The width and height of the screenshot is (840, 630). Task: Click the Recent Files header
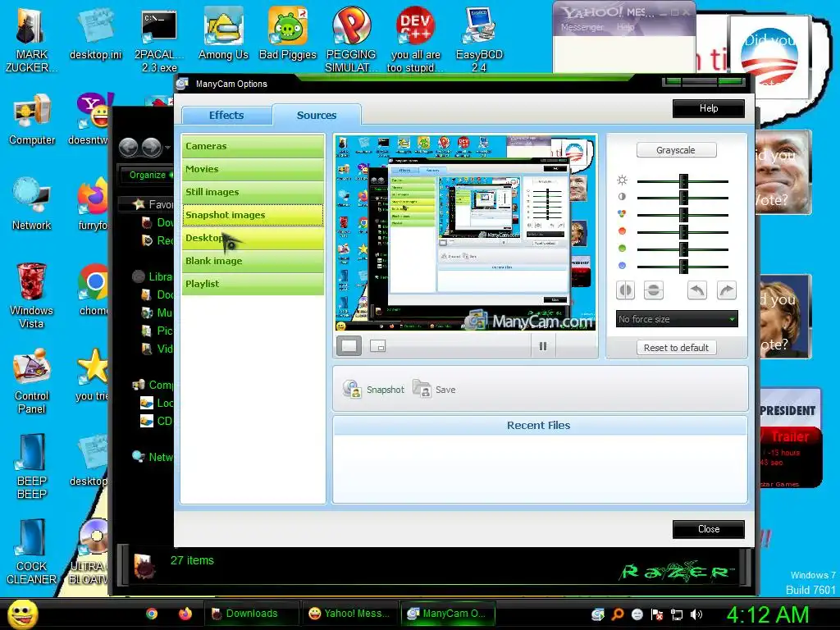click(x=540, y=426)
